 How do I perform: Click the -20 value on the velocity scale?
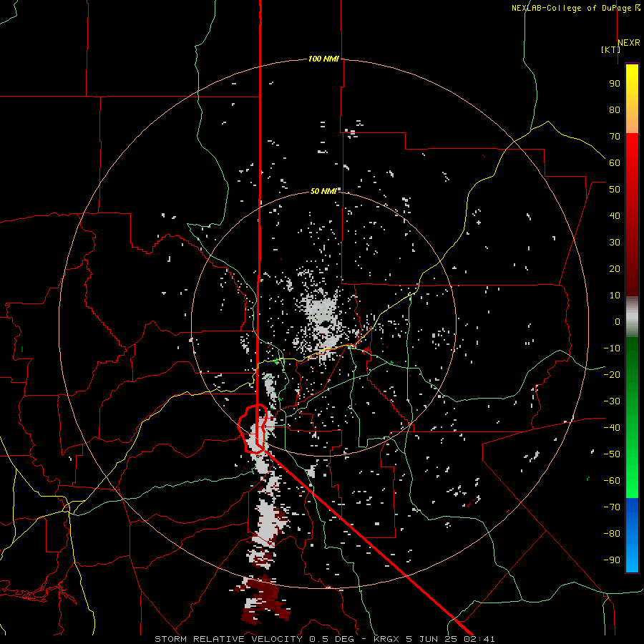tap(612, 375)
